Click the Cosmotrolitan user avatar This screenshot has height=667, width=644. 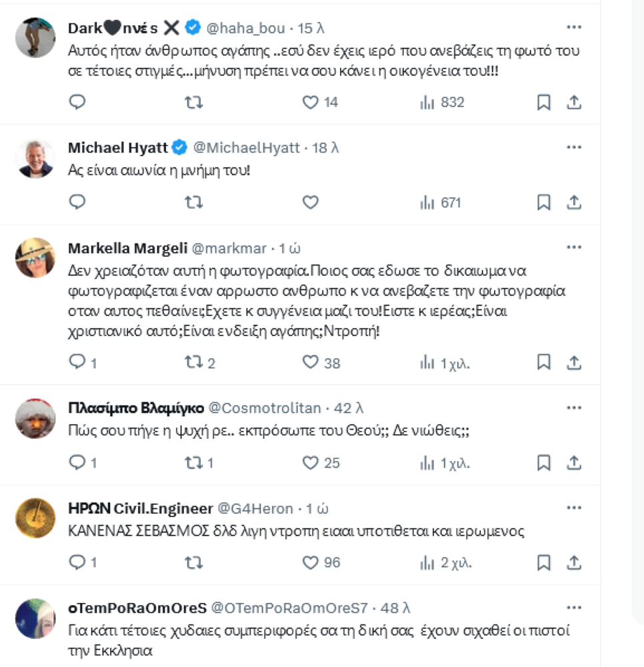coord(35,418)
